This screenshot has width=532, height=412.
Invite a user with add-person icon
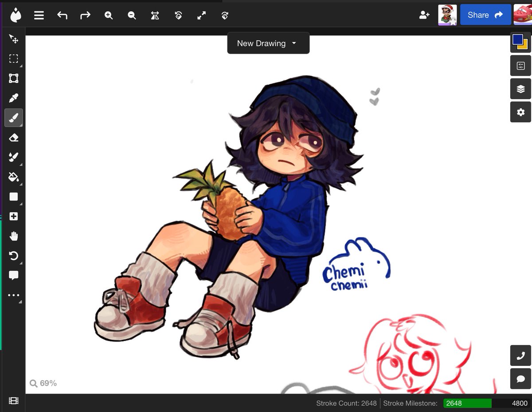point(424,15)
